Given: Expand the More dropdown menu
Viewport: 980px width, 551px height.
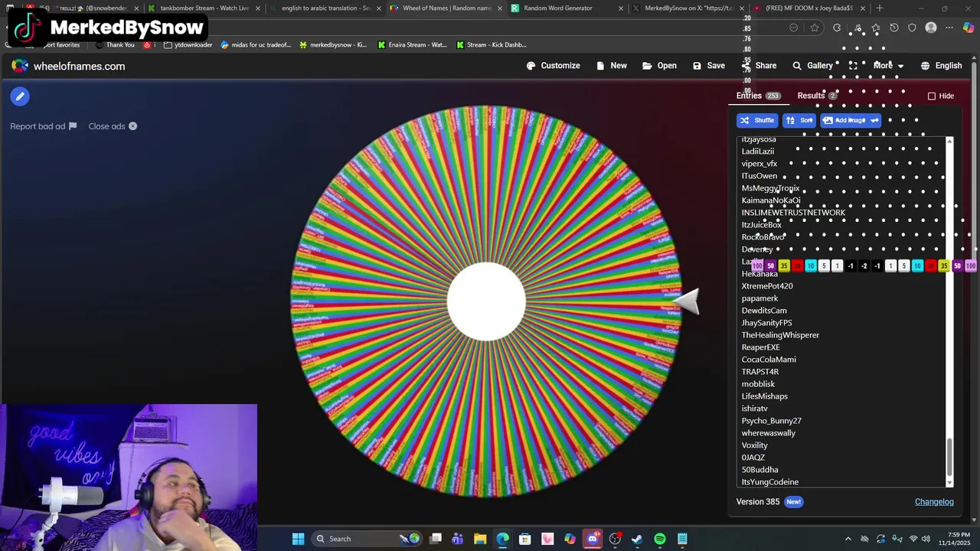Looking at the screenshot, I should tap(888, 66).
